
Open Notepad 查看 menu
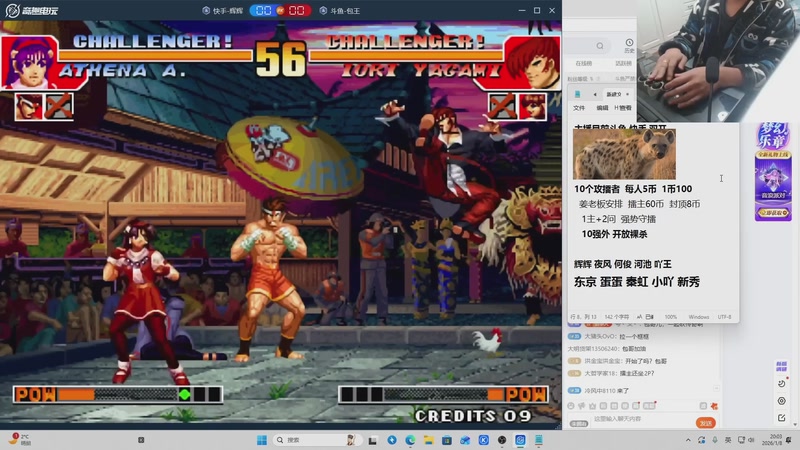[623, 108]
